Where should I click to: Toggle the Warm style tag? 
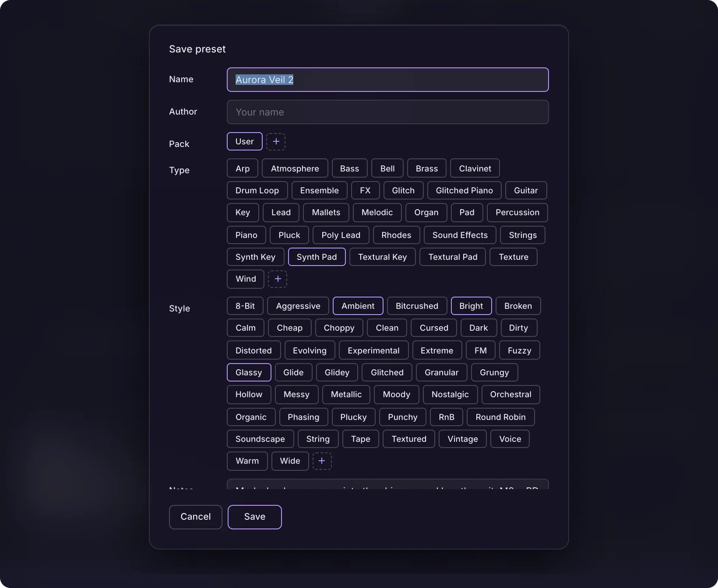[x=247, y=461]
